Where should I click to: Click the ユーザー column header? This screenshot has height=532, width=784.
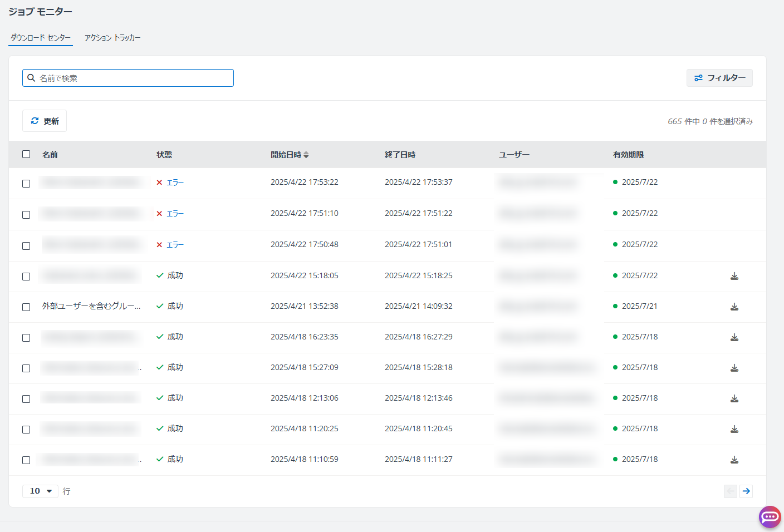click(514, 155)
